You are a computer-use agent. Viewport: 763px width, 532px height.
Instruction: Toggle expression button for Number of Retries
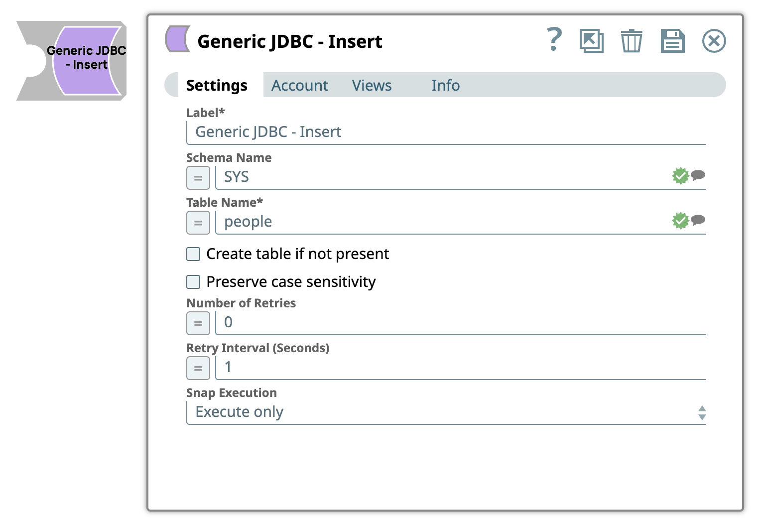pyautogui.click(x=198, y=323)
